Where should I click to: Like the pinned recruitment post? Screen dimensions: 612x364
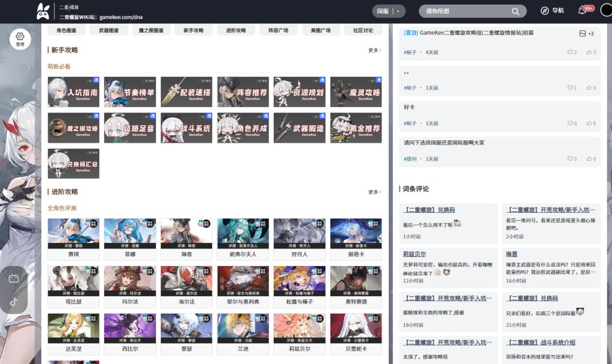tap(589, 52)
